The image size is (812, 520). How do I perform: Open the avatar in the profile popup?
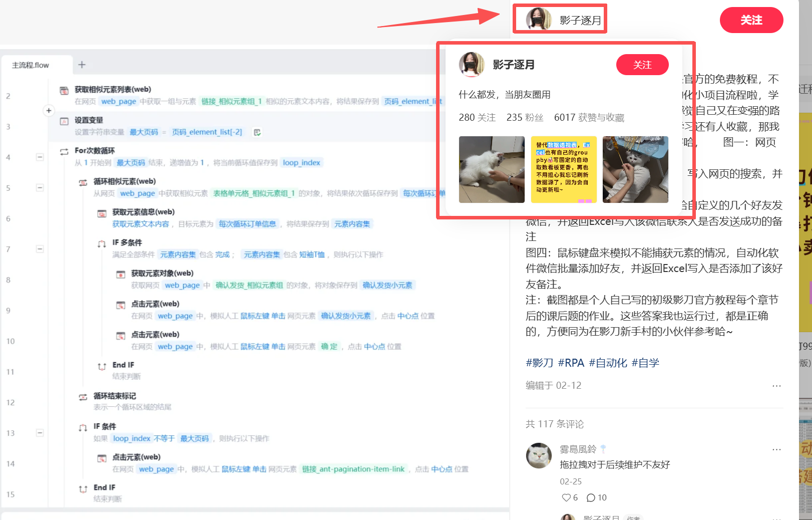(x=472, y=65)
